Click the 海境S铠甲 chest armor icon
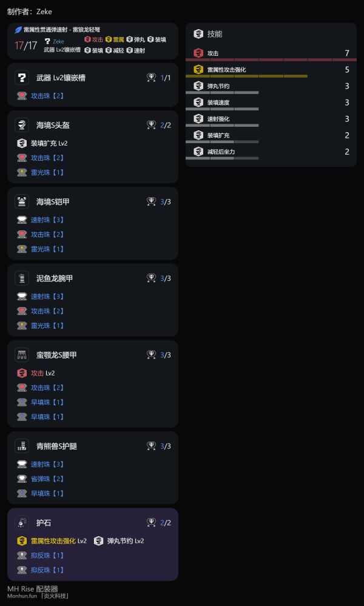 (22, 201)
